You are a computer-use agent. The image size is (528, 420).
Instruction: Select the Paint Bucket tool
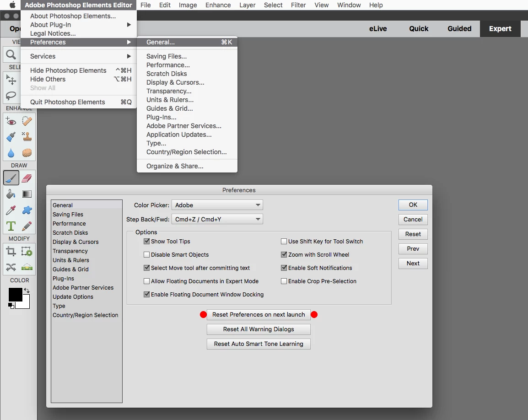pos(11,194)
